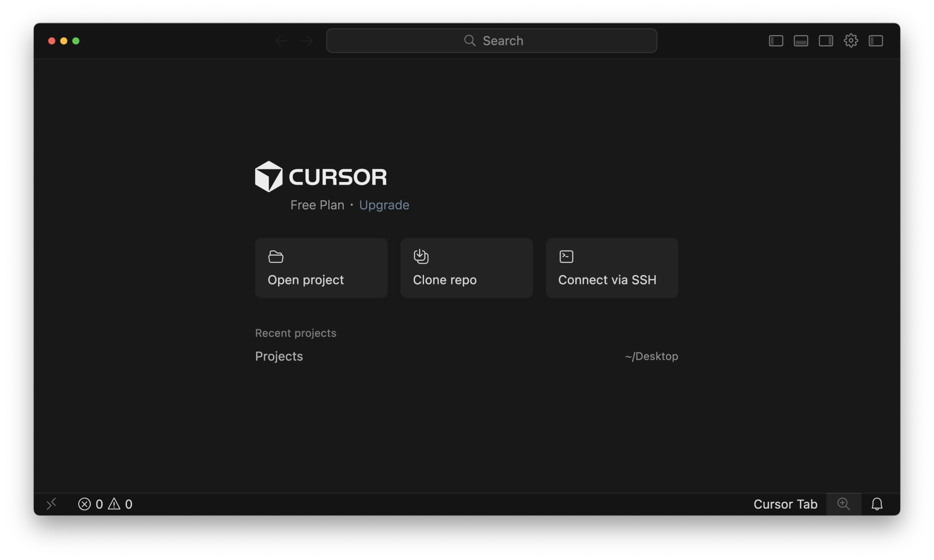Select Connect via SSH

click(x=611, y=268)
